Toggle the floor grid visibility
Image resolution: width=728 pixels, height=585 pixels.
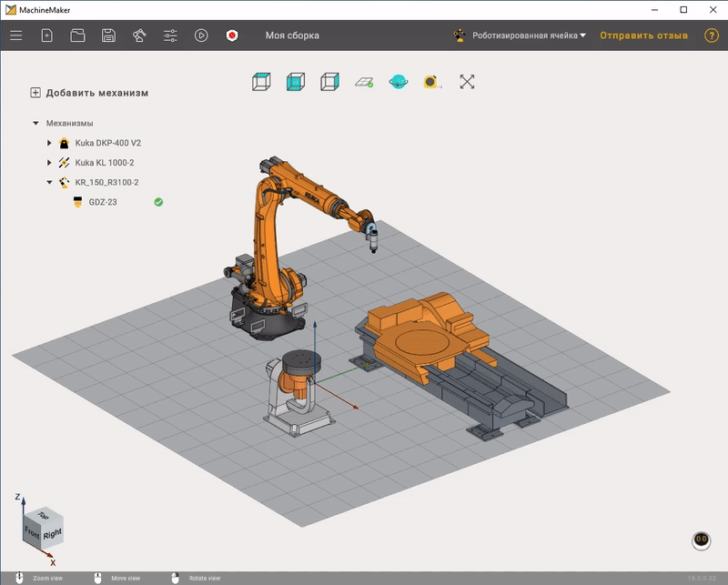[x=364, y=82]
